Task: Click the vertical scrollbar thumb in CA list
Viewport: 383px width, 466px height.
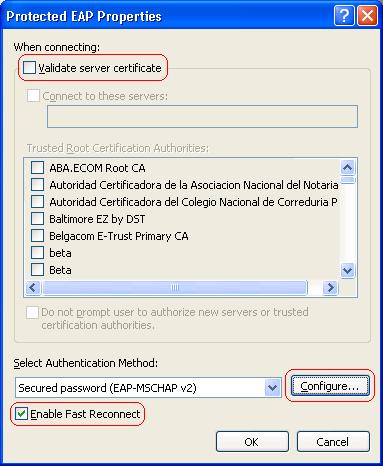Action: [348, 180]
